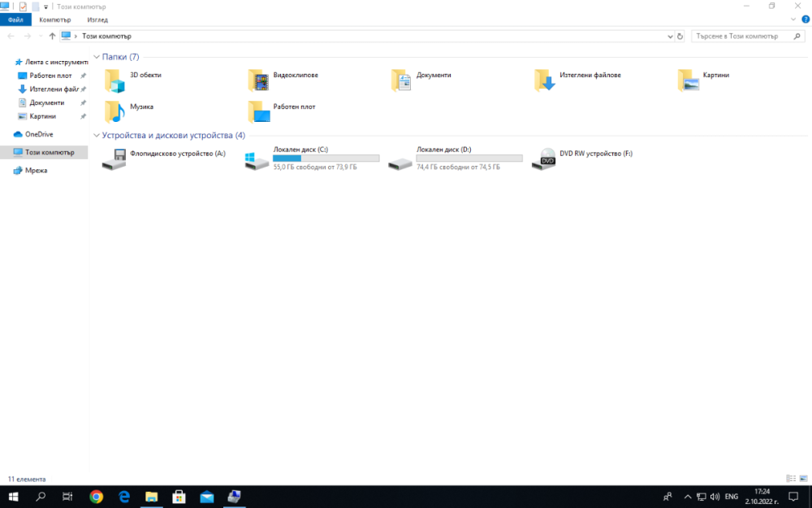Open the address bar history dropdown
The height and width of the screenshot is (508, 812).
[x=670, y=36]
